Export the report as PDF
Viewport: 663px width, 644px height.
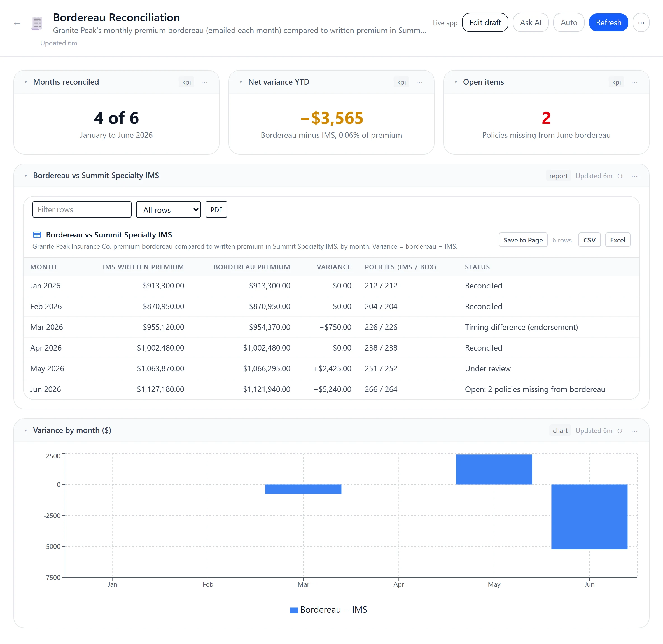point(216,210)
